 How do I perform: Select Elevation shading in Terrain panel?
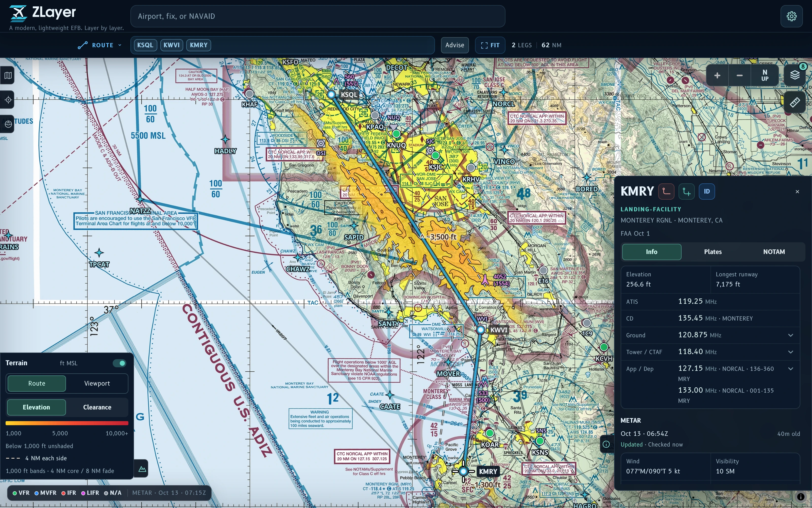point(36,407)
